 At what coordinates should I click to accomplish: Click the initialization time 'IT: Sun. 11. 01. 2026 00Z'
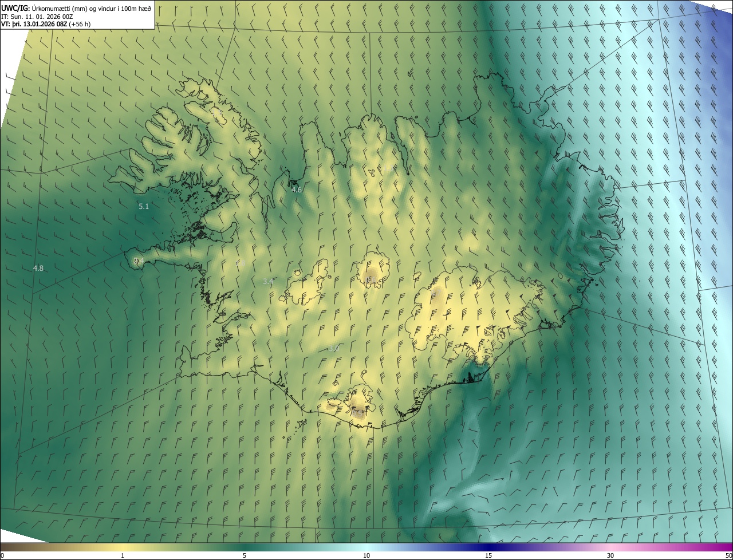37,16
